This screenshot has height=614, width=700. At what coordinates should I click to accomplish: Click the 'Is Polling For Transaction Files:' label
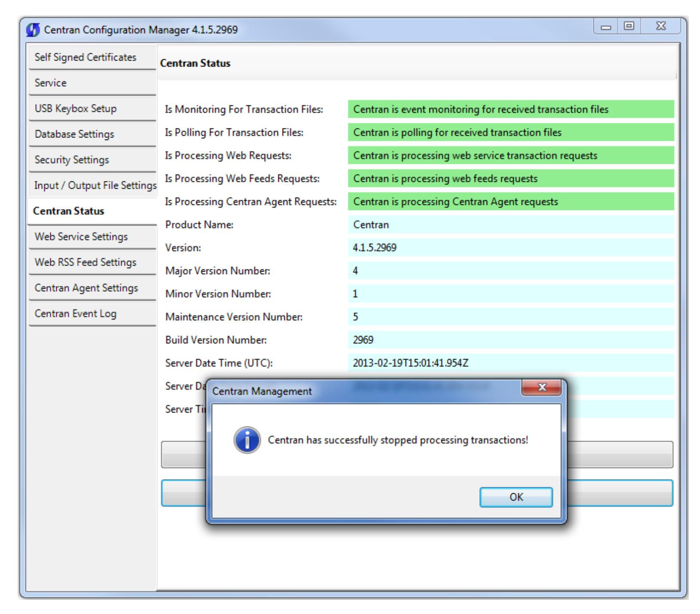tap(234, 133)
